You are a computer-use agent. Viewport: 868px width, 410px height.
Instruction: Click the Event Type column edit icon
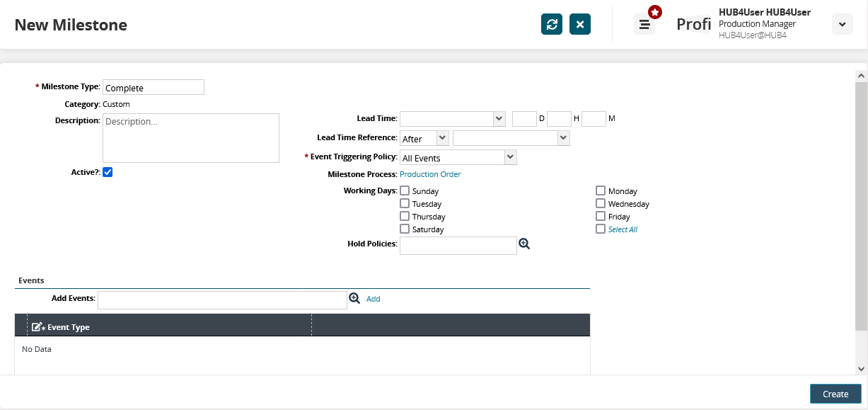[x=38, y=327]
